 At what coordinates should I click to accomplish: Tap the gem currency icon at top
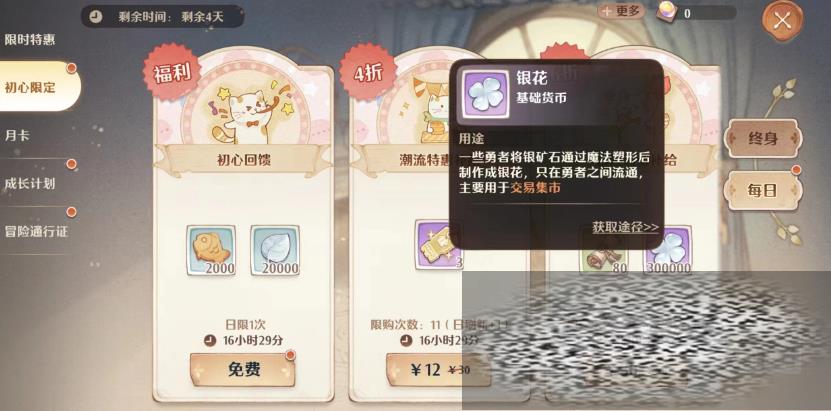[x=668, y=12]
